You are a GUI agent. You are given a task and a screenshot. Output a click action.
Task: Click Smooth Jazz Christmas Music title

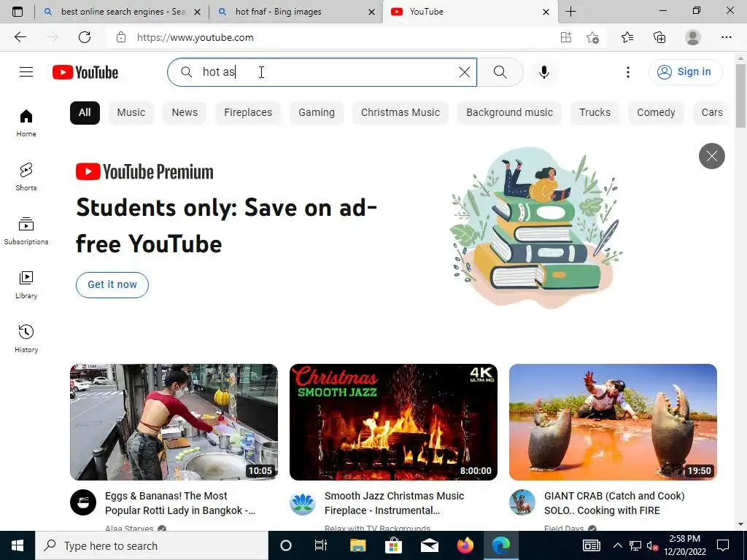pyautogui.click(x=394, y=503)
